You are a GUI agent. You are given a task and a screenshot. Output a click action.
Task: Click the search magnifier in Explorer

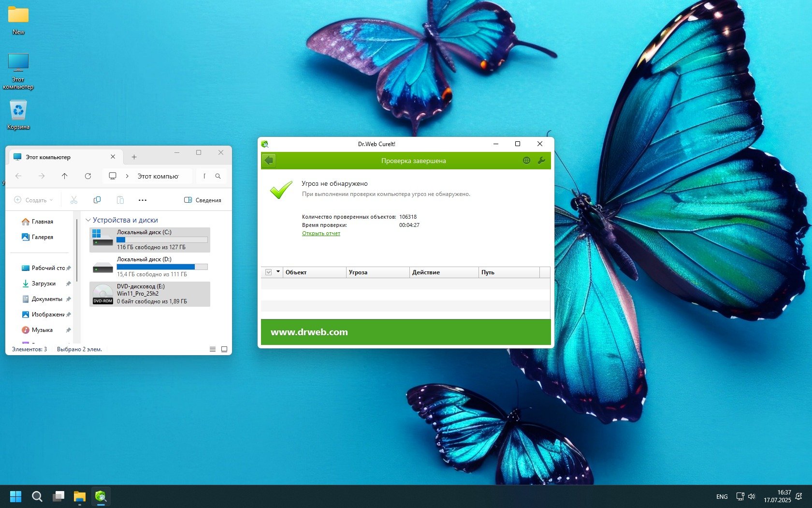coord(218,176)
